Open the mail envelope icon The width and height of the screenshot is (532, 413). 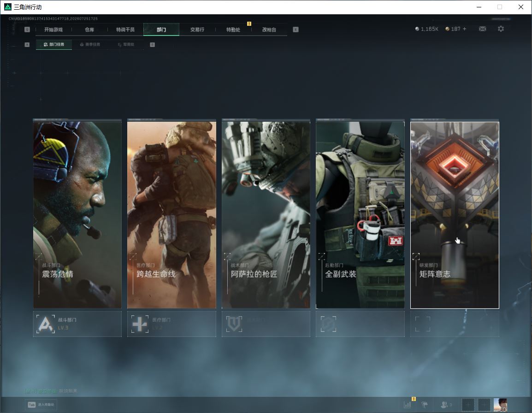pos(483,29)
